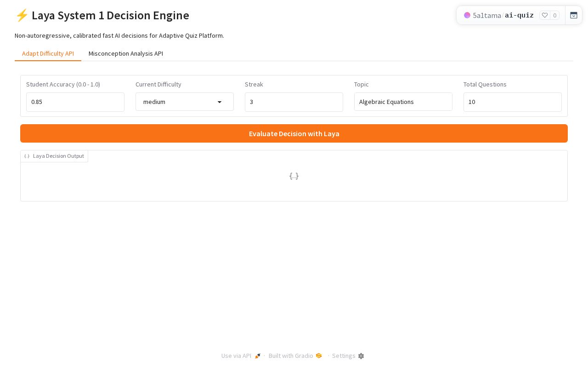Open the Use via API link
Image resolution: width=588 pixels, height=368 pixels.
(241, 356)
